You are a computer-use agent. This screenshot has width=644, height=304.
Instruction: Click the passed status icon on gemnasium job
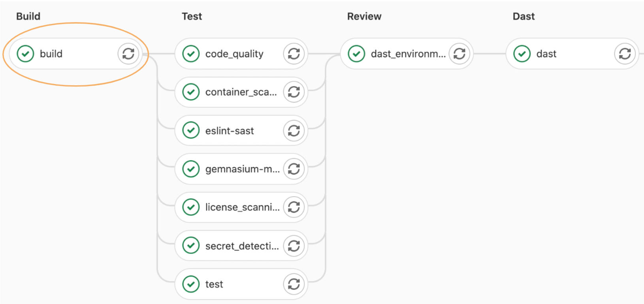pyautogui.click(x=191, y=169)
